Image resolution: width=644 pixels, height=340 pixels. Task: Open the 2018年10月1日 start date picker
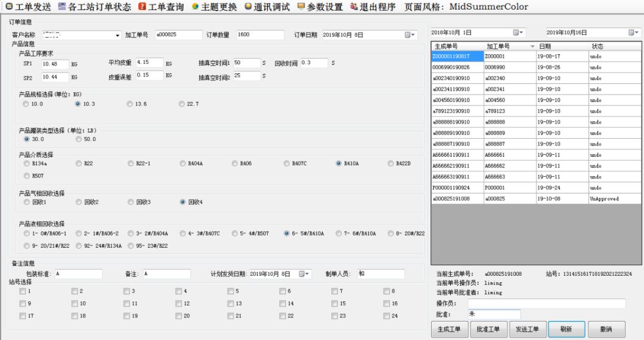point(518,32)
